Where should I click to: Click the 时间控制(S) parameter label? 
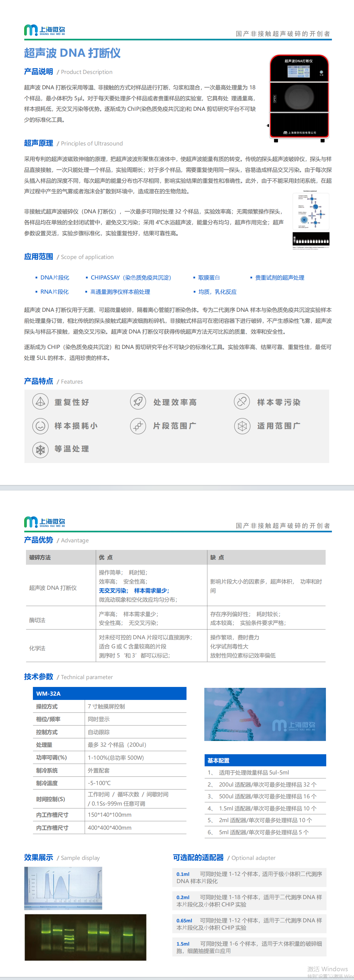point(51,799)
